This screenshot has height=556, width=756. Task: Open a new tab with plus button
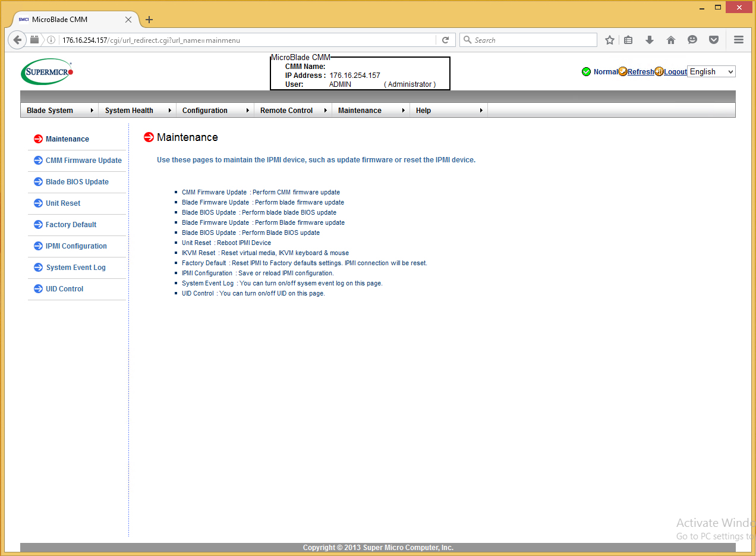(149, 20)
